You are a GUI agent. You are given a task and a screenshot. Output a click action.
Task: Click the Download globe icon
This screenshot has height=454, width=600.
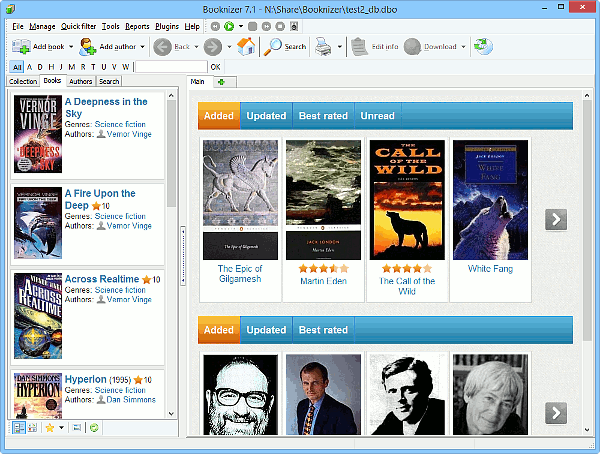412,47
